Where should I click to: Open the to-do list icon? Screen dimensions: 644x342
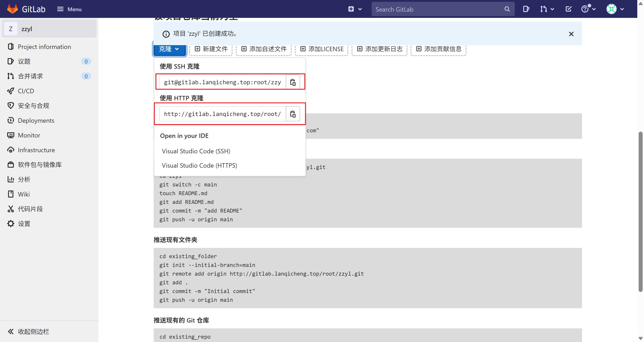point(568,9)
